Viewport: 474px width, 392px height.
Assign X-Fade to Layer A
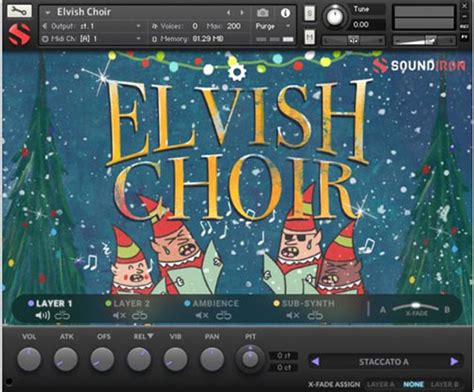pos(380,384)
